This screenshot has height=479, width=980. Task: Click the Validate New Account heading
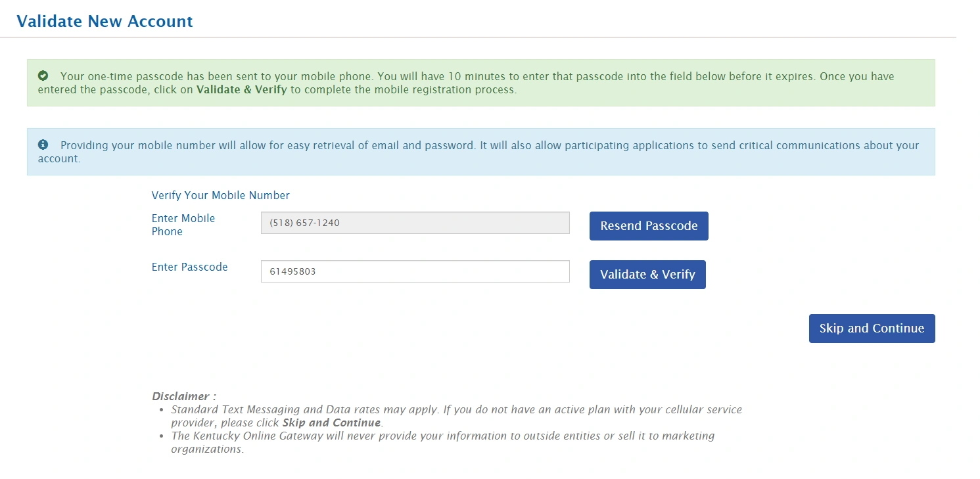point(105,21)
